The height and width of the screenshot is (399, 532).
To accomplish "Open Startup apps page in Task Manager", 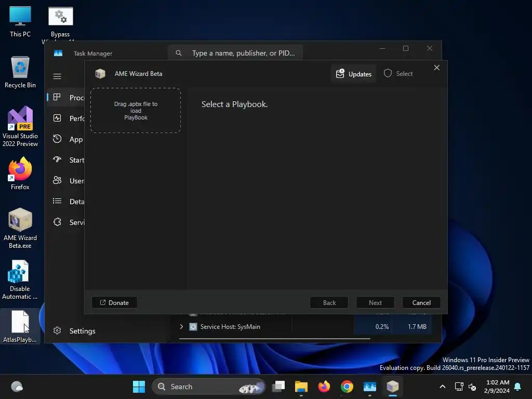I will click(66, 160).
